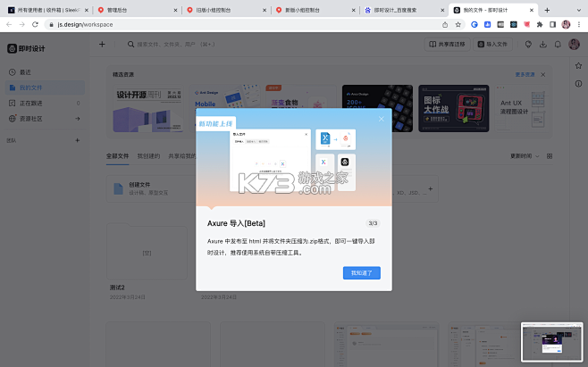
Task: Open the 更多资源 link
Action: pyautogui.click(x=525, y=75)
